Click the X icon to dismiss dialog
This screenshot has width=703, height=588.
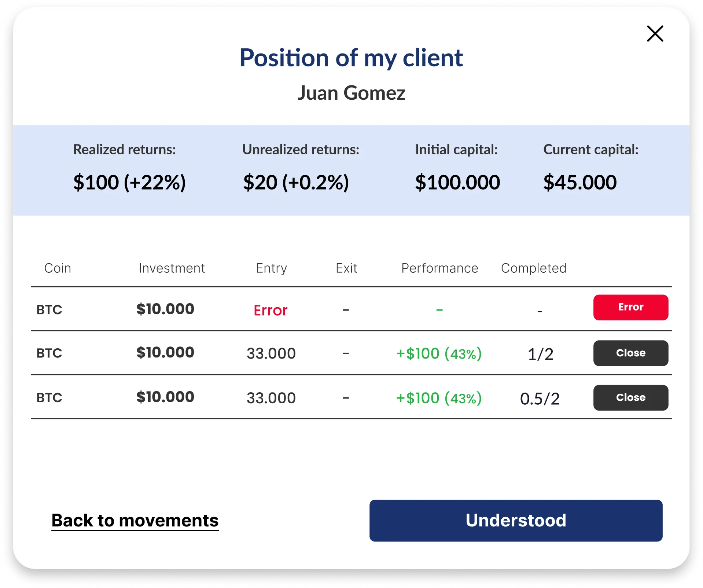tap(655, 34)
